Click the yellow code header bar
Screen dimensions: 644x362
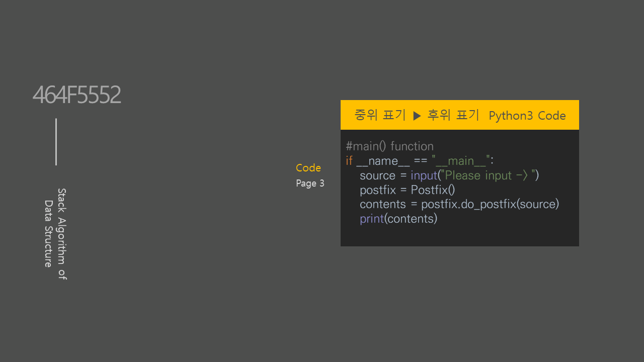coord(459,115)
